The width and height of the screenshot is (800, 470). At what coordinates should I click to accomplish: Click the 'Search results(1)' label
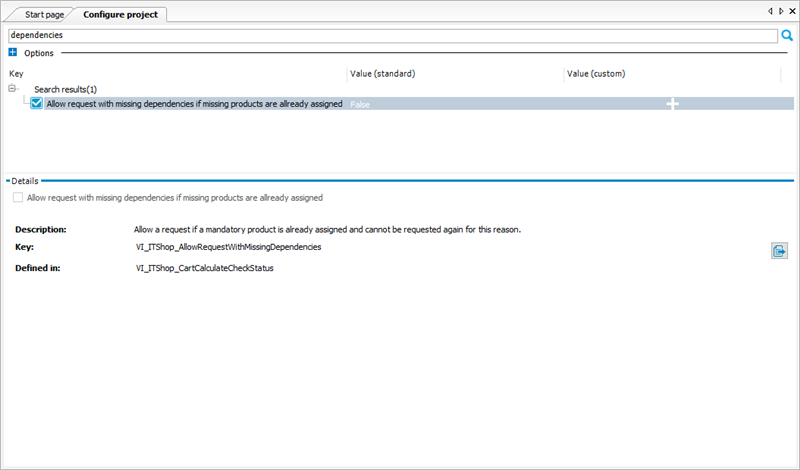coord(65,89)
